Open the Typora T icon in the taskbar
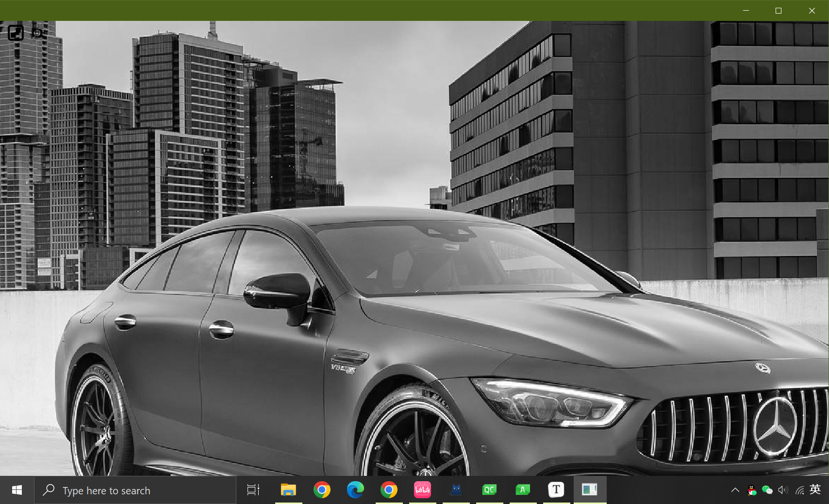 point(556,490)
